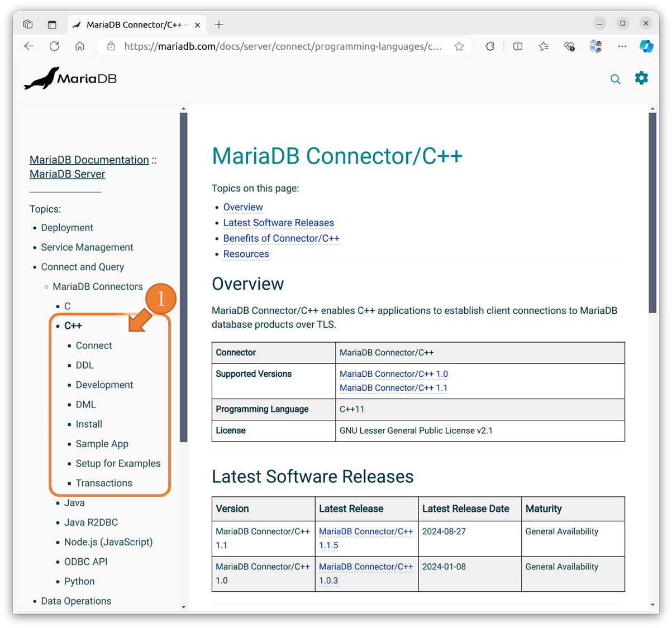Open the Service Management topic

pos(87,247)
